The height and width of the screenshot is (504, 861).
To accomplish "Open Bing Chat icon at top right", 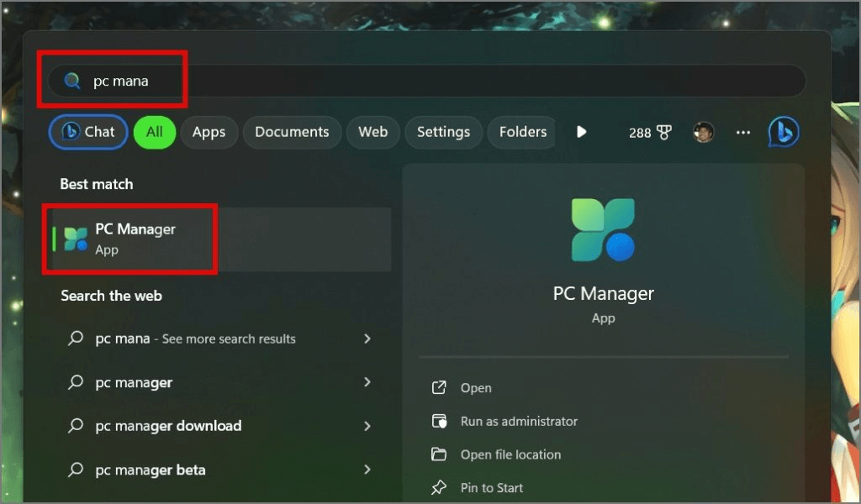I will coord(784,132).
